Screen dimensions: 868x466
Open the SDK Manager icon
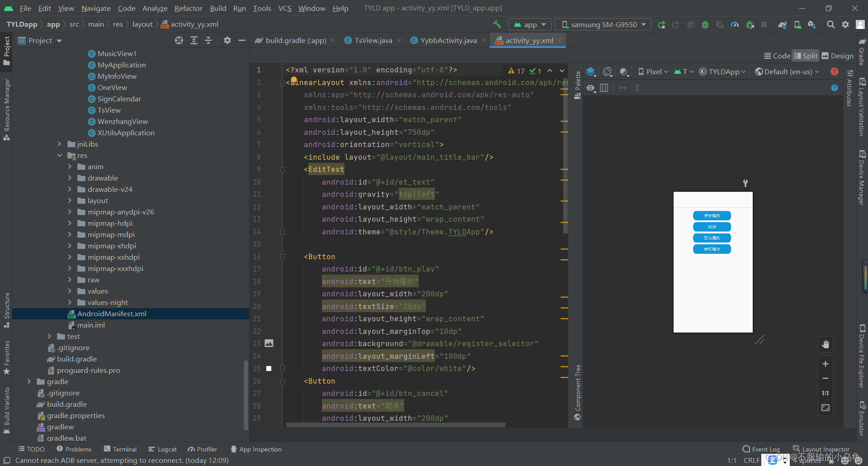coord(812,25)
